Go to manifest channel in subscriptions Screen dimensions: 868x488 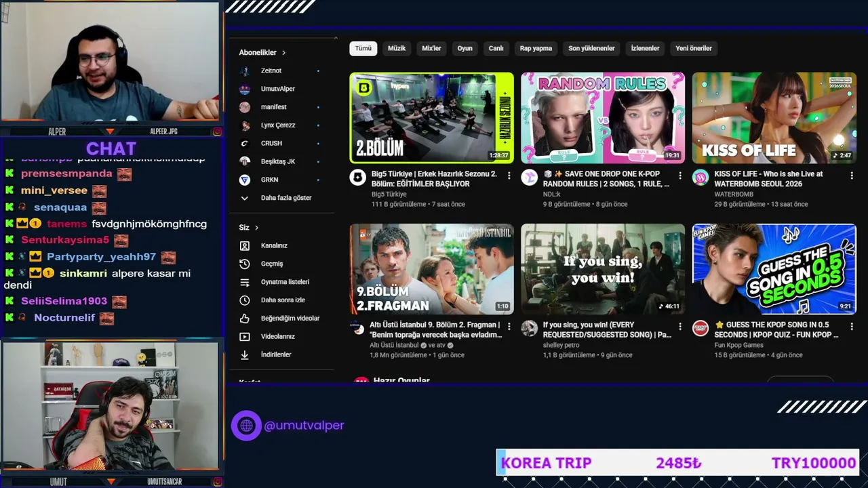[274, 107]
